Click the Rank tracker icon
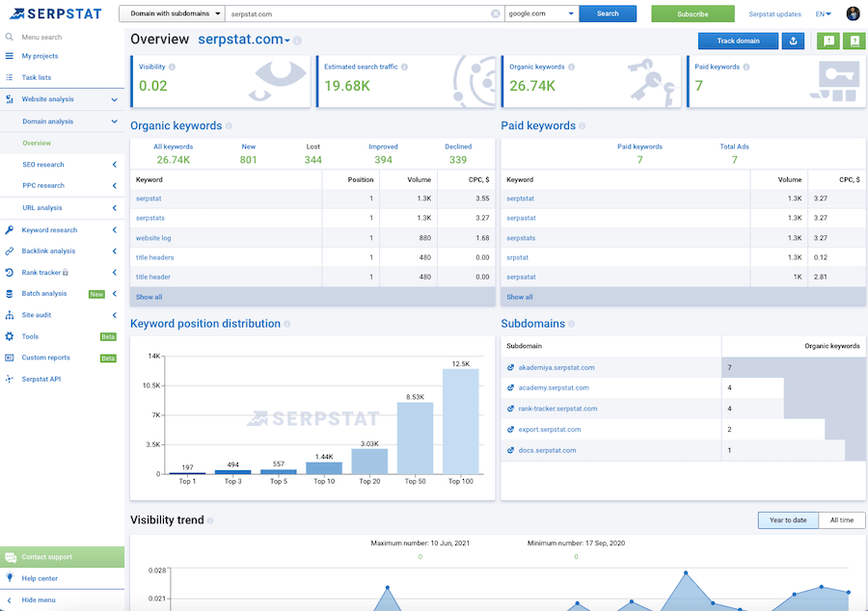 click(x=9, y=273)
